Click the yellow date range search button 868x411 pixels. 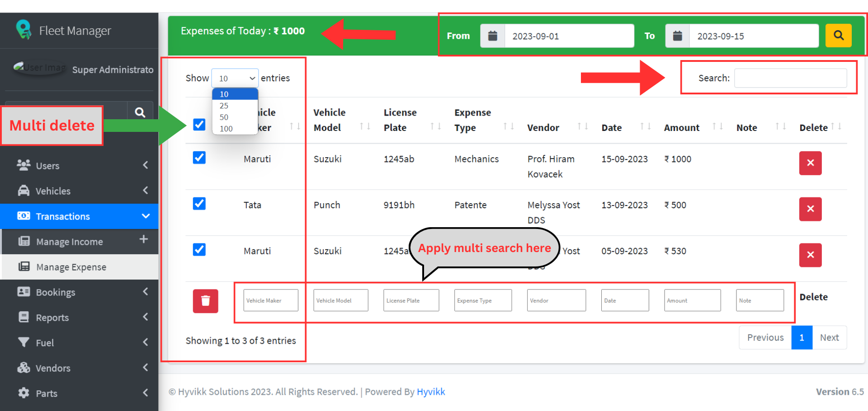[x=838, y=36]
